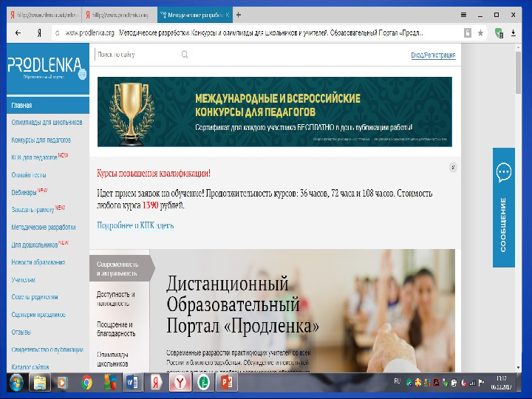The height and width of the screenshot is (399, 532).
Task: Open Заказать грамоту sidebar item
Action: (33, 210)
